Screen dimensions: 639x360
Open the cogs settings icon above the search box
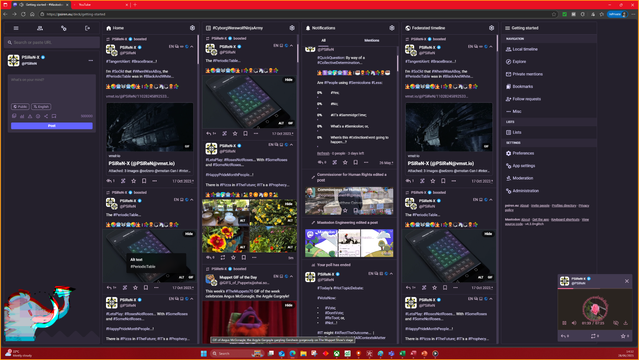(64, 28)
